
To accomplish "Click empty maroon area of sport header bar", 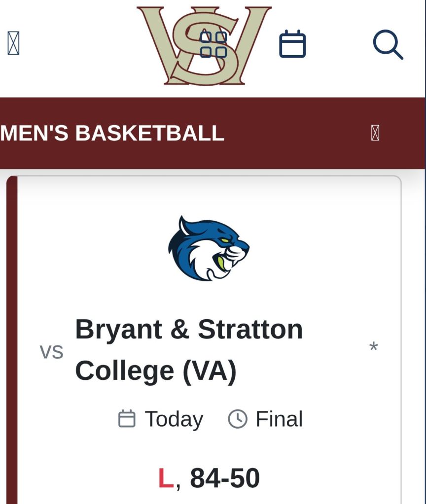I will (296, 133).
